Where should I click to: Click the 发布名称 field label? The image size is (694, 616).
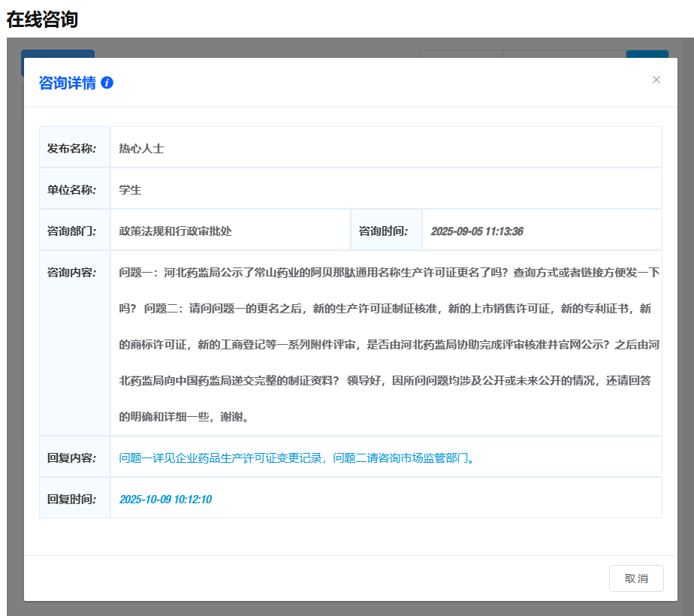point(72,149)
